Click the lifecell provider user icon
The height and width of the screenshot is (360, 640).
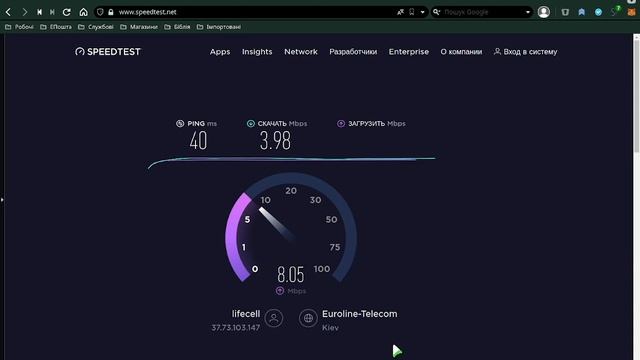pyautogui.click(x=274, y=318)
